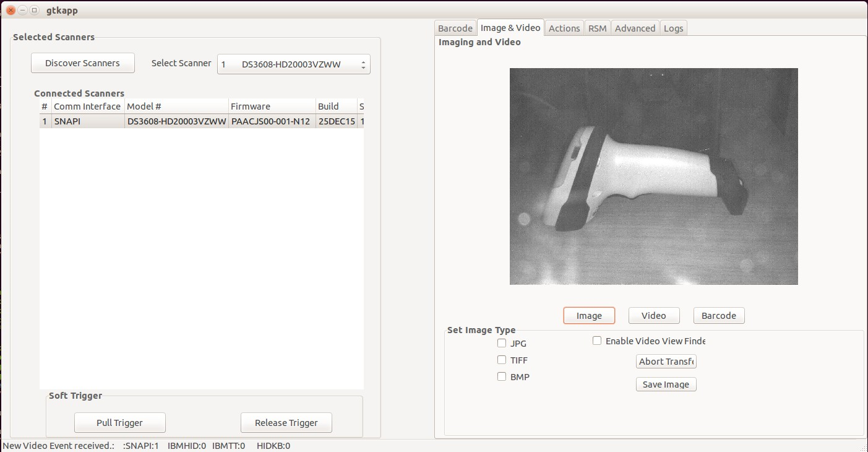
Task: Enable the JPG image type checkbox
Action: 502,344
